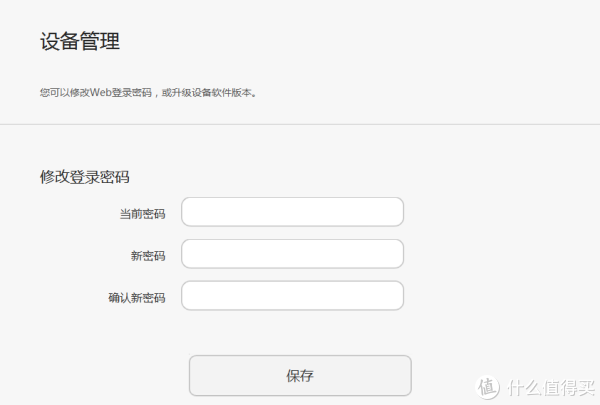
Task: Focus the 新密码 input field
Action: pos(292,254)
